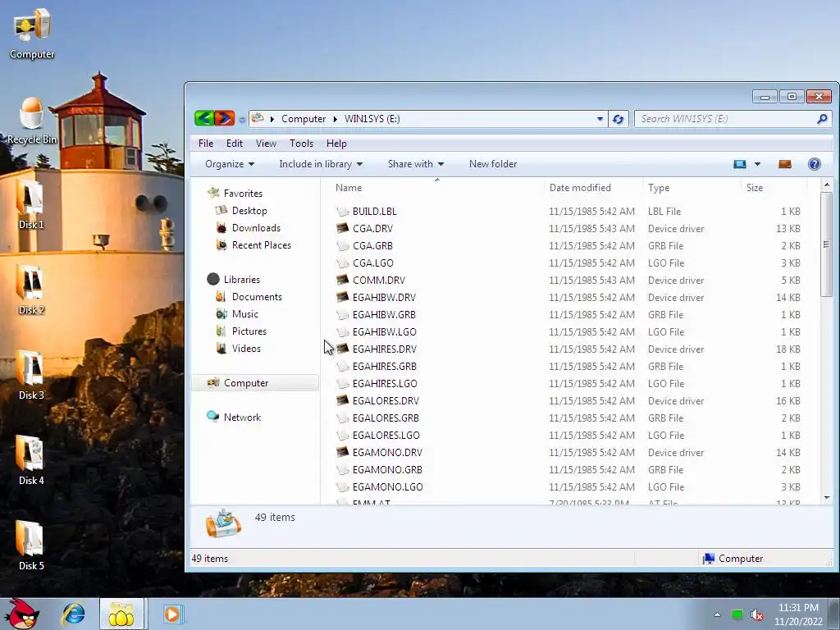
Task: Open the Start menu red bird button
Action: tap(21, 614)
